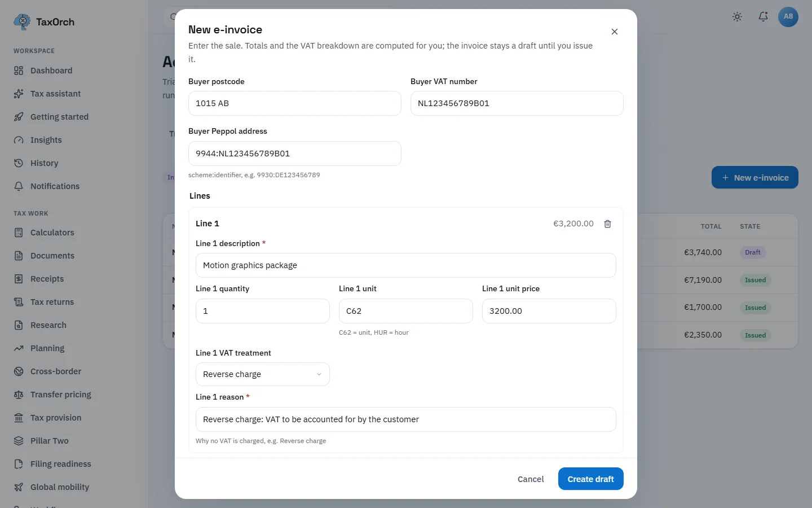Click the Getting started rocket icon

point(19,117)
